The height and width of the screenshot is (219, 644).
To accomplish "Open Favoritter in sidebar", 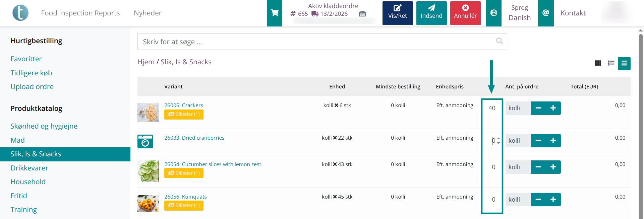I will pos(26,59).
